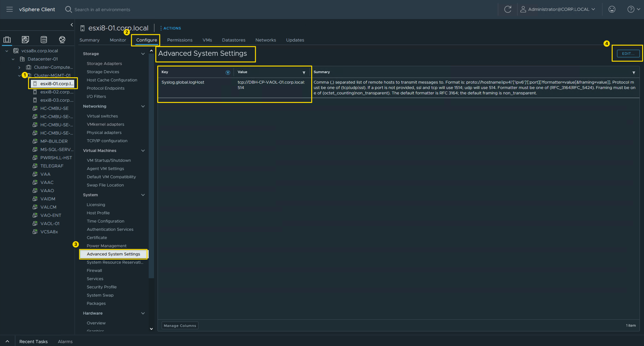The image size is (644, 346).
Task: Collapse the Networking settings section
Action: [x=143, y=106]
